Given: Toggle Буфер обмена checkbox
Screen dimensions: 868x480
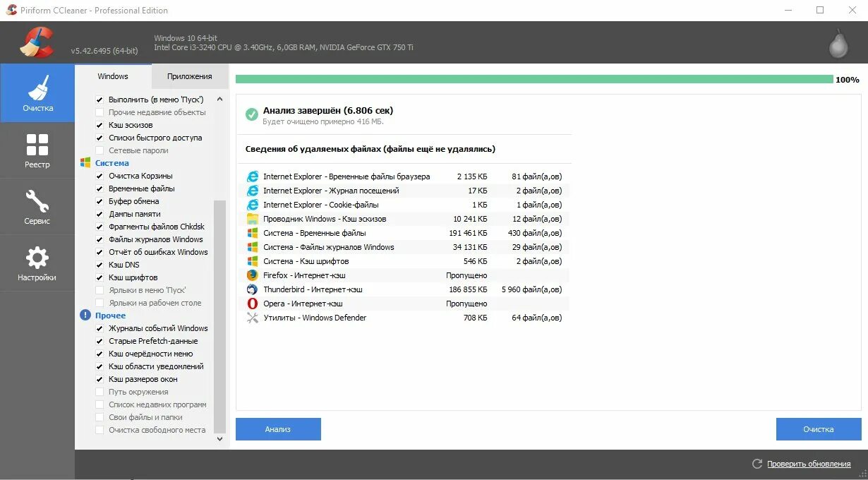Looking at the screenshot, I should (x=100, y=201).
